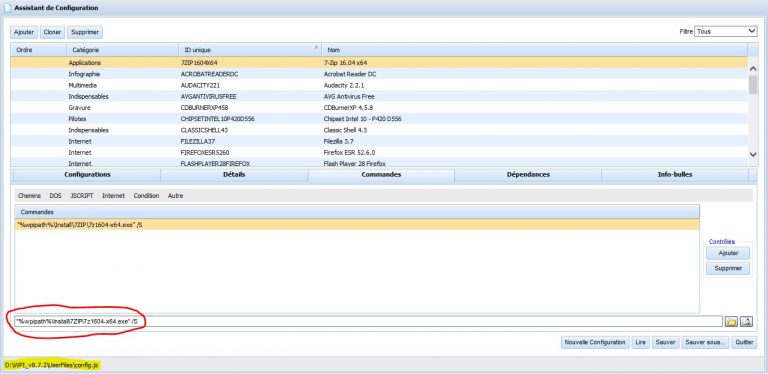Click the Assistant de Configuration title icon
This screenshot has height=374, width=768.
coord(8,8)
